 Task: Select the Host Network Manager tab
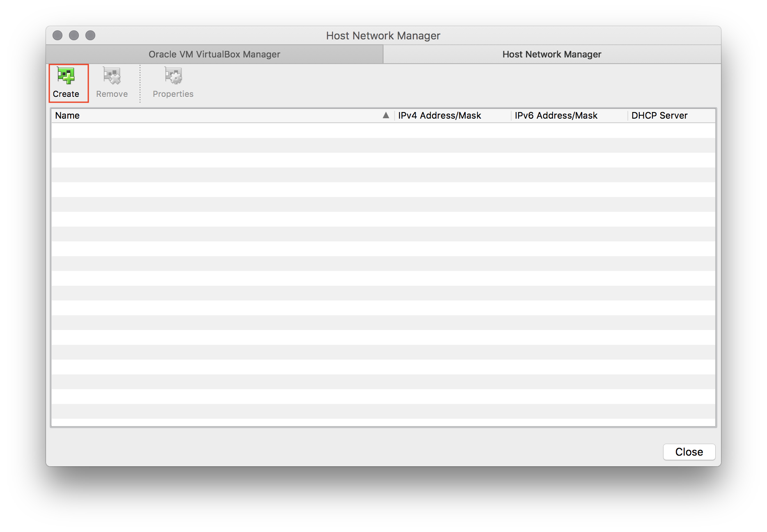(552, 54)
